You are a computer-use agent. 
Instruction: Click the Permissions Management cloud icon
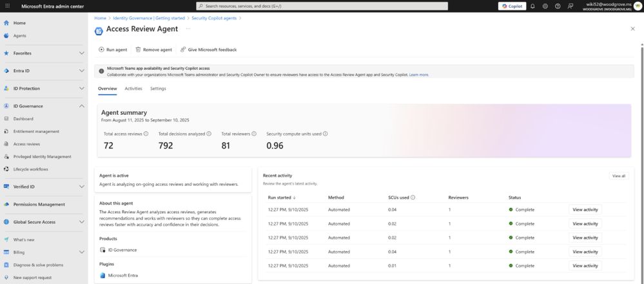click(6, 204)
